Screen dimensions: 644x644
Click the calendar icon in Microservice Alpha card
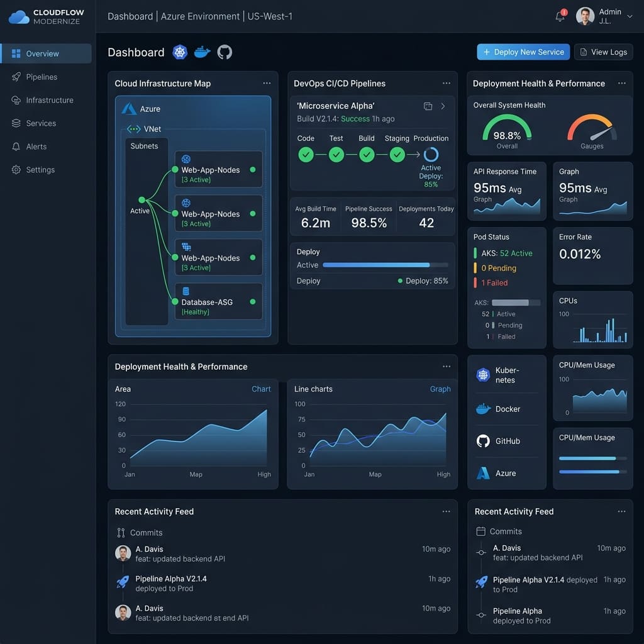(428, 106)
